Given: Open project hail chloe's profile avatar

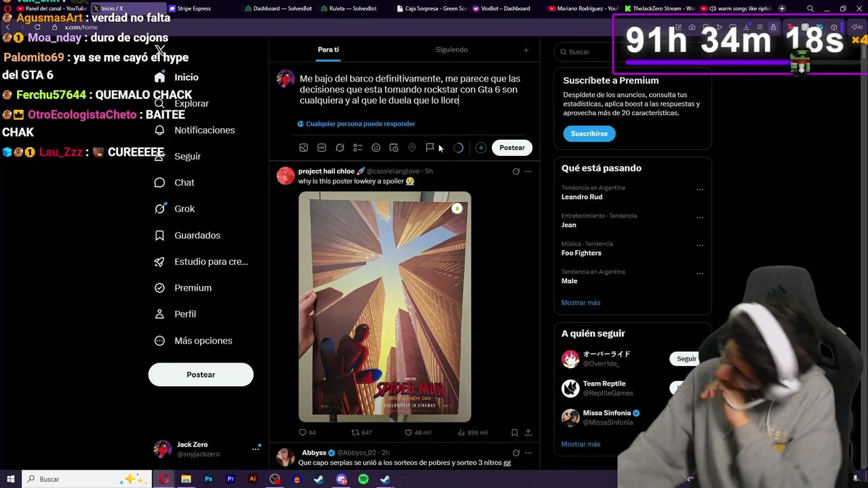Looking at the screenshot, I should click(x=285, y=176).
